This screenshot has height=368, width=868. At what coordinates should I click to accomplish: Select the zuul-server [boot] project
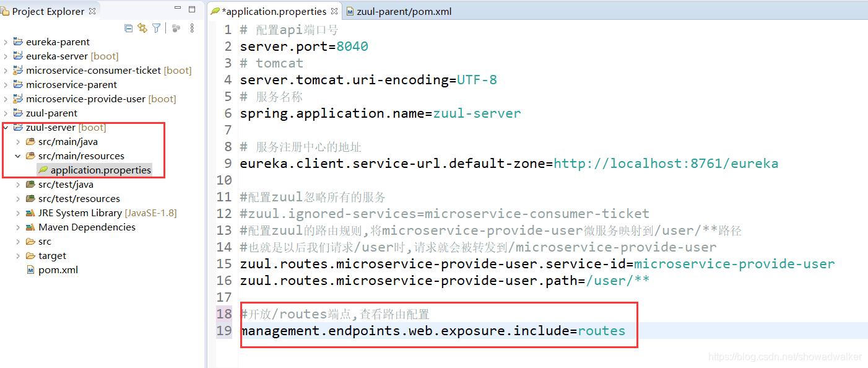click(x=66, y=128)
